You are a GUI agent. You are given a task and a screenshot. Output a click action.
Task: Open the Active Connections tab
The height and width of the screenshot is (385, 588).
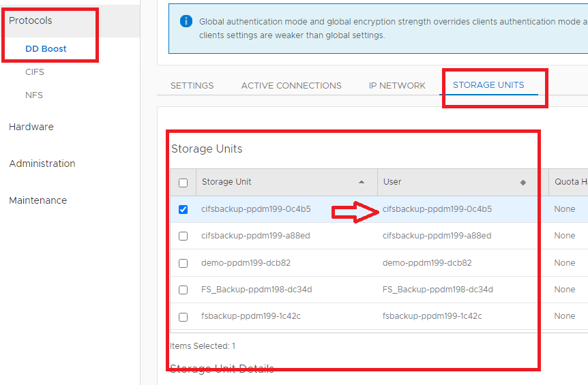tap(291, 86)
